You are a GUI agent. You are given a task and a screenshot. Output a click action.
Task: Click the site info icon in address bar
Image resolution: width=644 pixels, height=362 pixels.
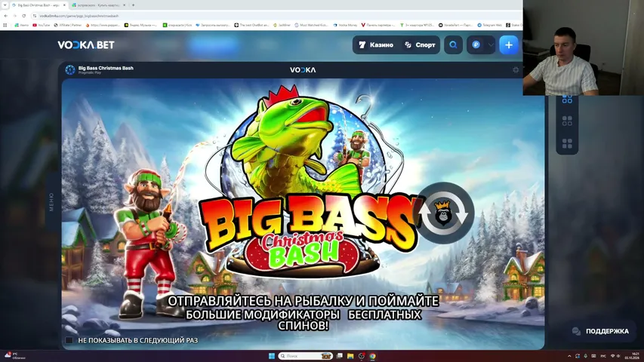[35, 16]
